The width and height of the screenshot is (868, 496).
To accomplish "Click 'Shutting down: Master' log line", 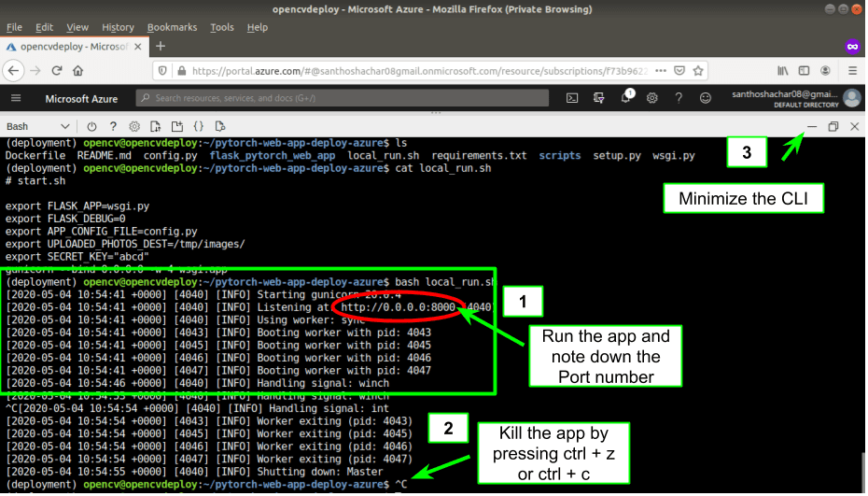I will [x=194, y=472].
